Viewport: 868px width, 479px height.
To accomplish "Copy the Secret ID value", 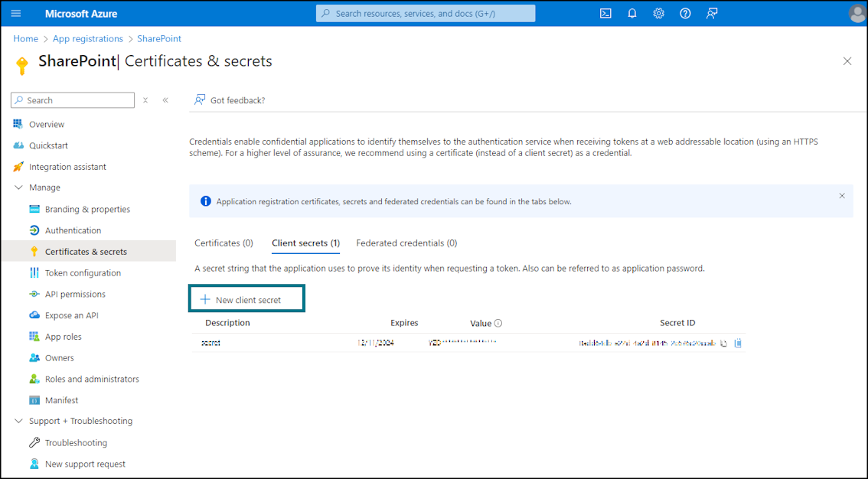I will pyautogui.click(x=723, y=343).
